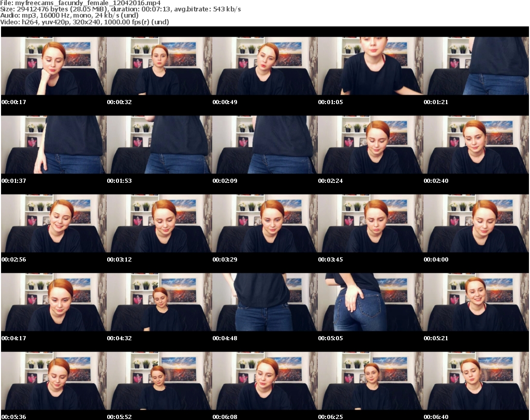Image resolution: width=530 pixels, height=420 pixels.
Task: Click the video codec info line
Action: coord(84,22)
